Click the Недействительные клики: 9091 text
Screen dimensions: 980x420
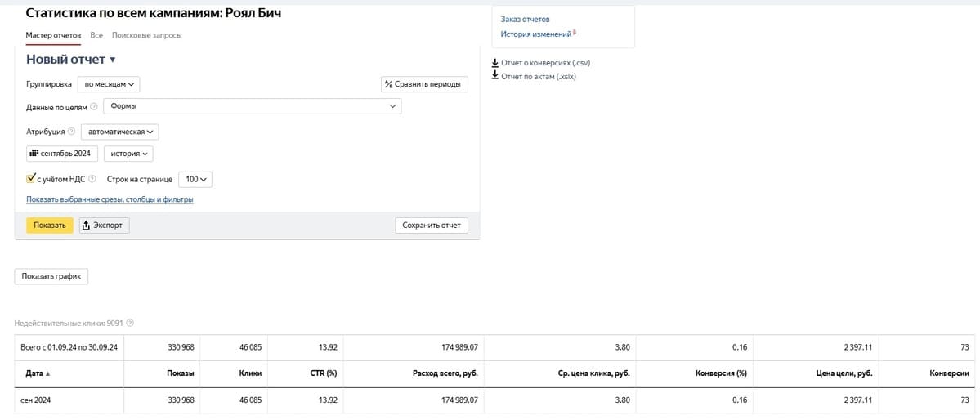pyautogui.click(x=69, y=323)
